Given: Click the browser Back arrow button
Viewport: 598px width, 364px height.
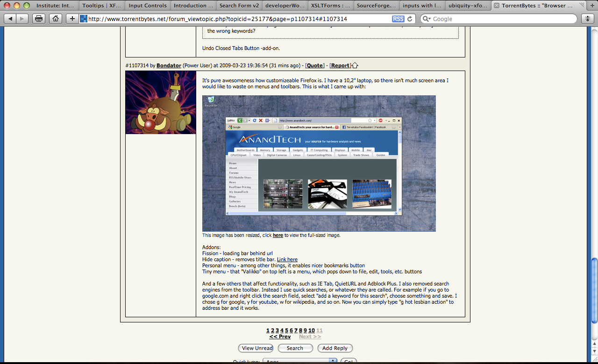Looking at the screenshot, I should pos(11,19).
